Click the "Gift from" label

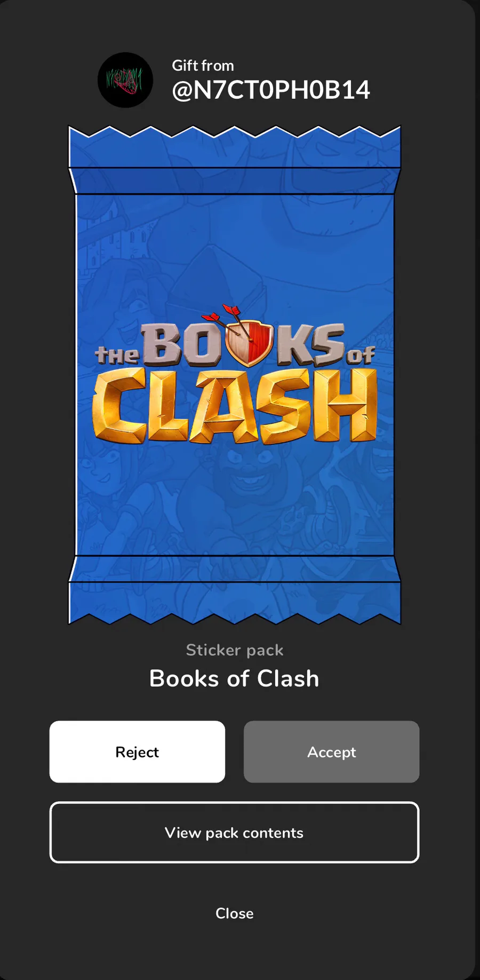[x=203, y=66]
